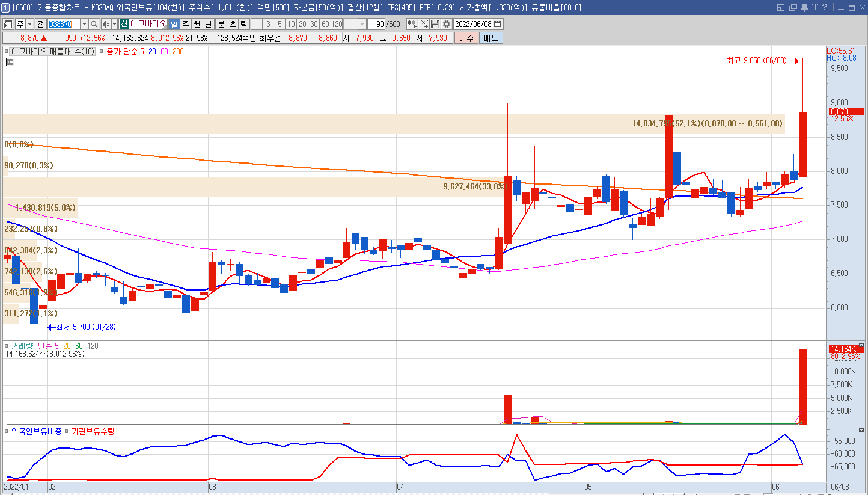Select the 5 interval preset button

[280, 24]
